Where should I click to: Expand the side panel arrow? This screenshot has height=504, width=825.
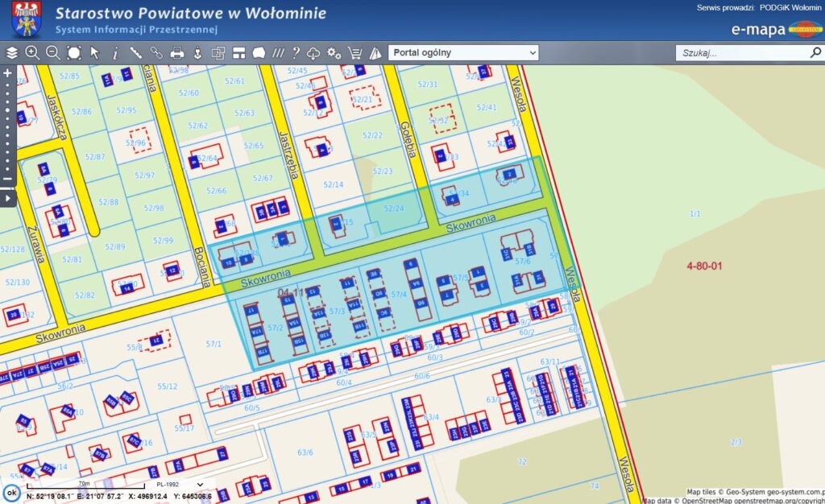(8, 198)
